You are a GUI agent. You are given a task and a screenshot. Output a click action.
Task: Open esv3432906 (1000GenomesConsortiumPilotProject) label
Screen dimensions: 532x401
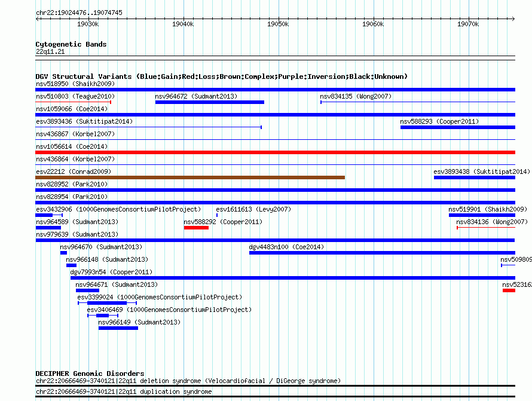pos(118,209)
